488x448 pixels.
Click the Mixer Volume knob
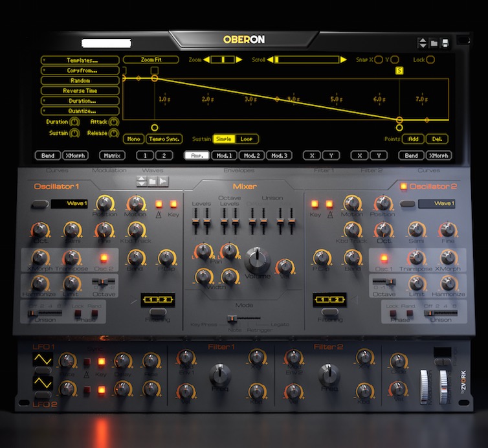257,260
